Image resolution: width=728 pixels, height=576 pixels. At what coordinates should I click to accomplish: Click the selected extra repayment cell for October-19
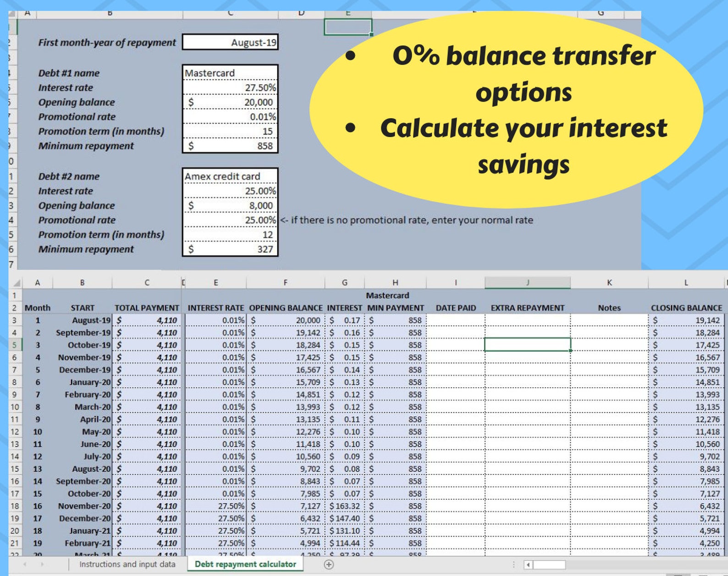[528, 345]
